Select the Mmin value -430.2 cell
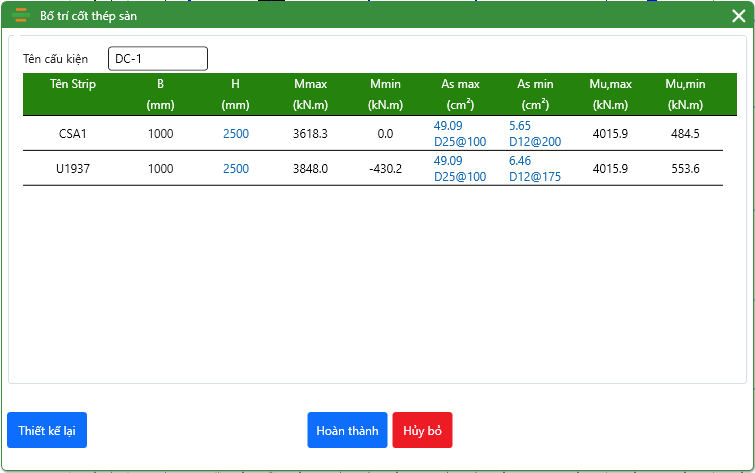The height and width of the screenshot is (473, 755). 385,169
